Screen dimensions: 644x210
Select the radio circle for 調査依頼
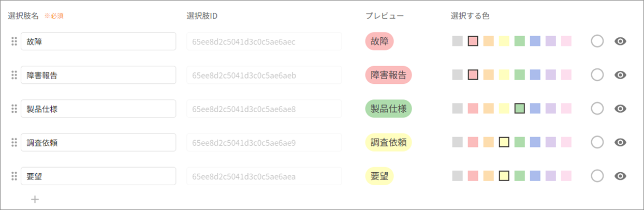pos(597,142)
